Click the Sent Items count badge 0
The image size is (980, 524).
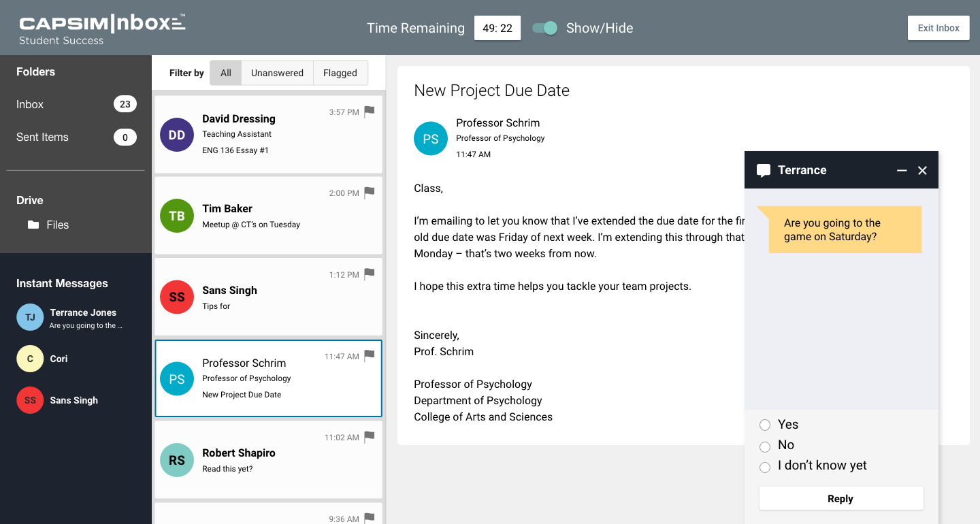[125, 137]
